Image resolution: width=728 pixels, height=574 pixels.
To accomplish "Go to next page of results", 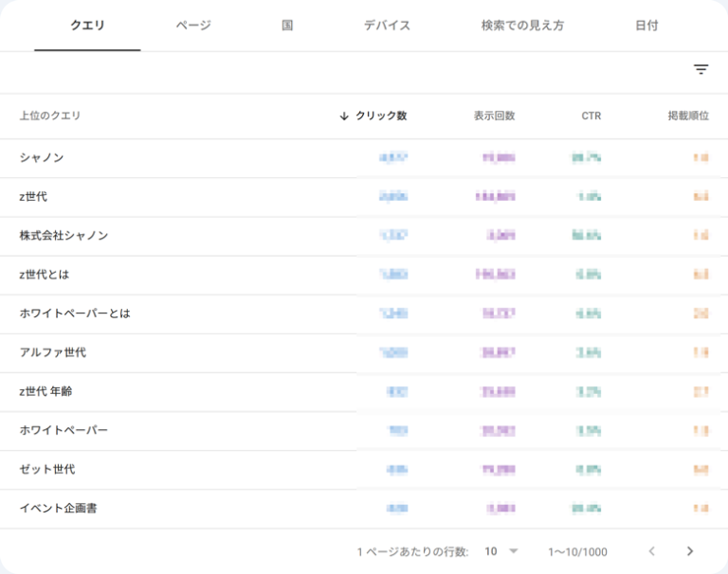I will [689, 551].
